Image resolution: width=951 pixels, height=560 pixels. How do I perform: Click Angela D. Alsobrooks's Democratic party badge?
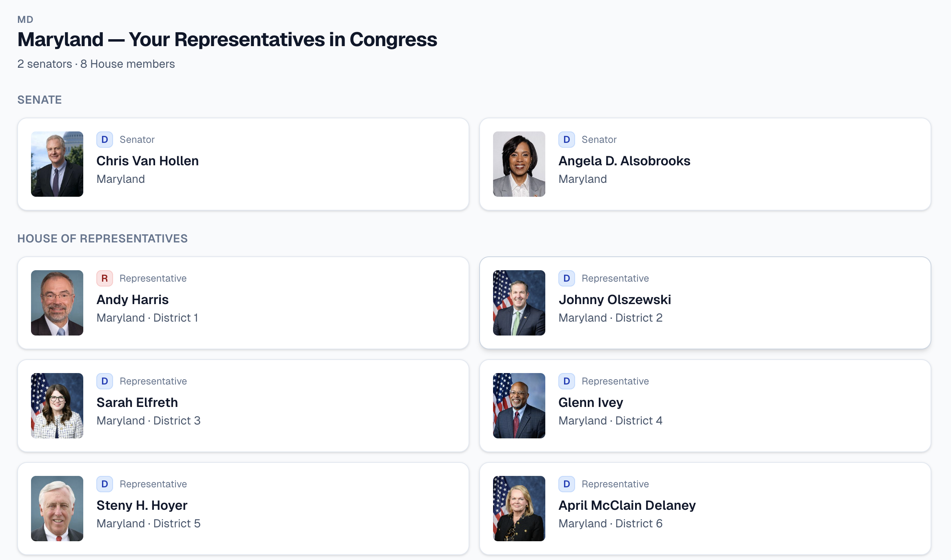[x=567, y=140]
